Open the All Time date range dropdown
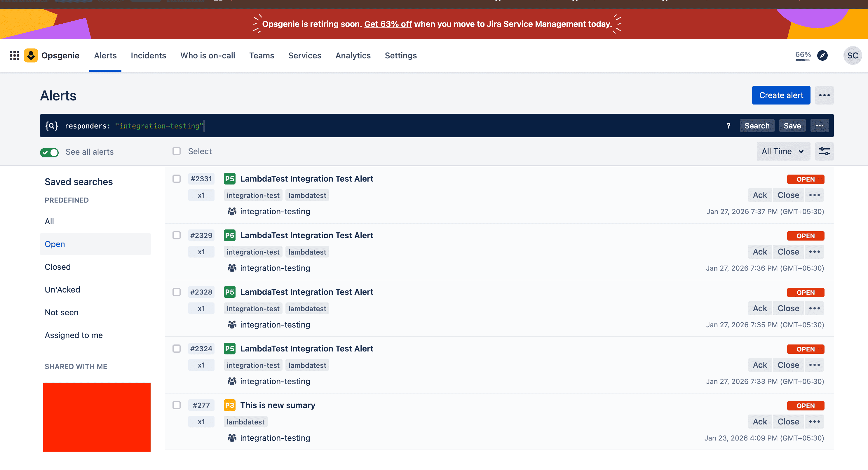 [783, 151]
